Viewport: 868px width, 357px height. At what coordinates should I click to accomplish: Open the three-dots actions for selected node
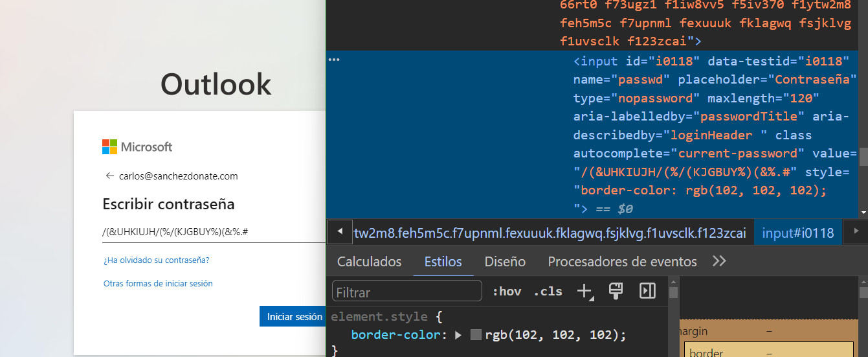point(334,60)
